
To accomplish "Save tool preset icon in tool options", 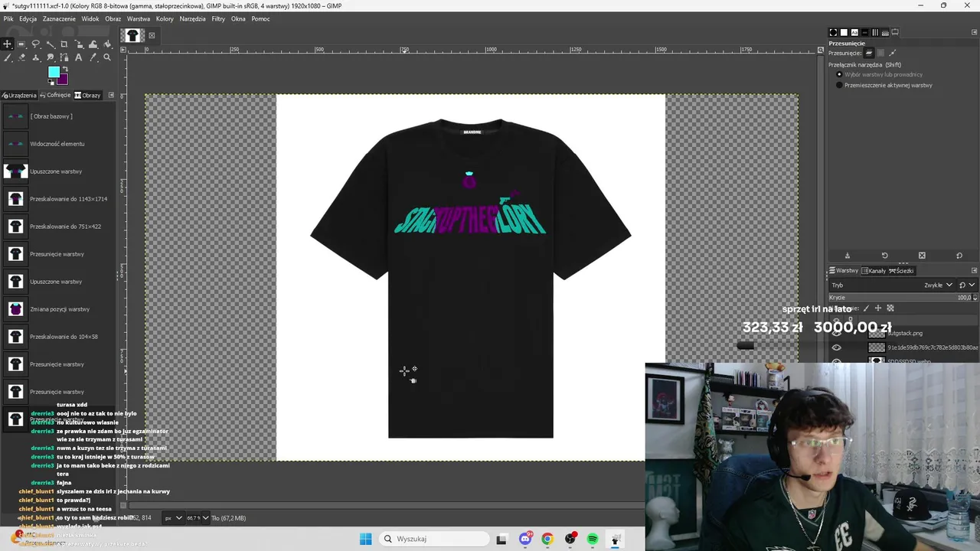I will point(848,256).
